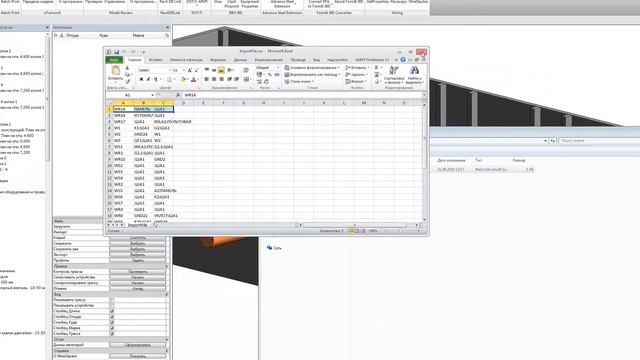The image size is (640, 360).
Task: Open the font size dropdown in Excel
Action: [x=184, y=70]
